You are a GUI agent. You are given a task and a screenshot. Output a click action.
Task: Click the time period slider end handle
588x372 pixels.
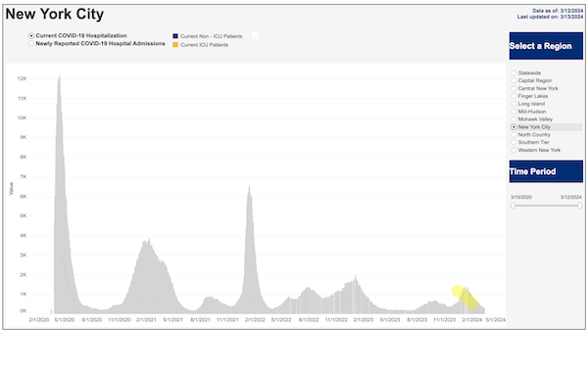pyautogui.click(x=580, y=206)
